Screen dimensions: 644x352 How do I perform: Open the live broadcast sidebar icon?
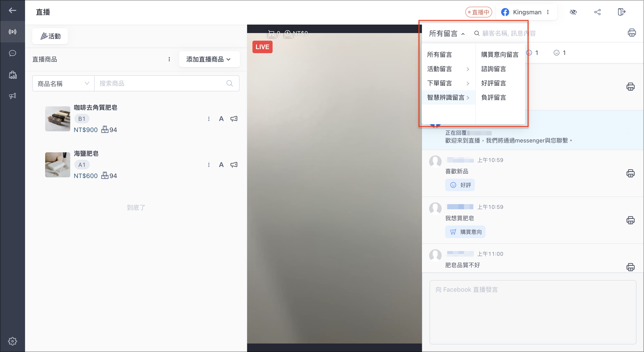tap(13, 32)
